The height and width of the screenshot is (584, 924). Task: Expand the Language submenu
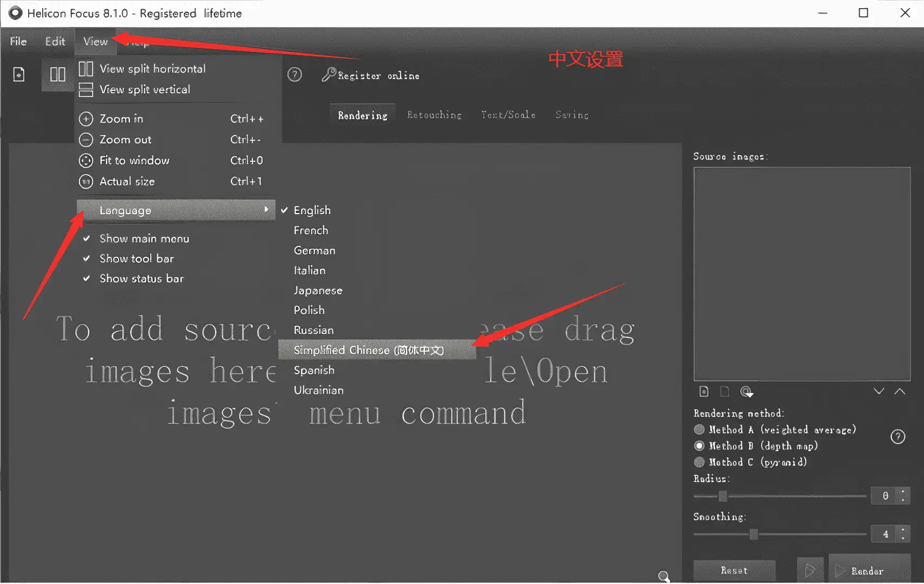pyautogui.click(x=176, y=210)
